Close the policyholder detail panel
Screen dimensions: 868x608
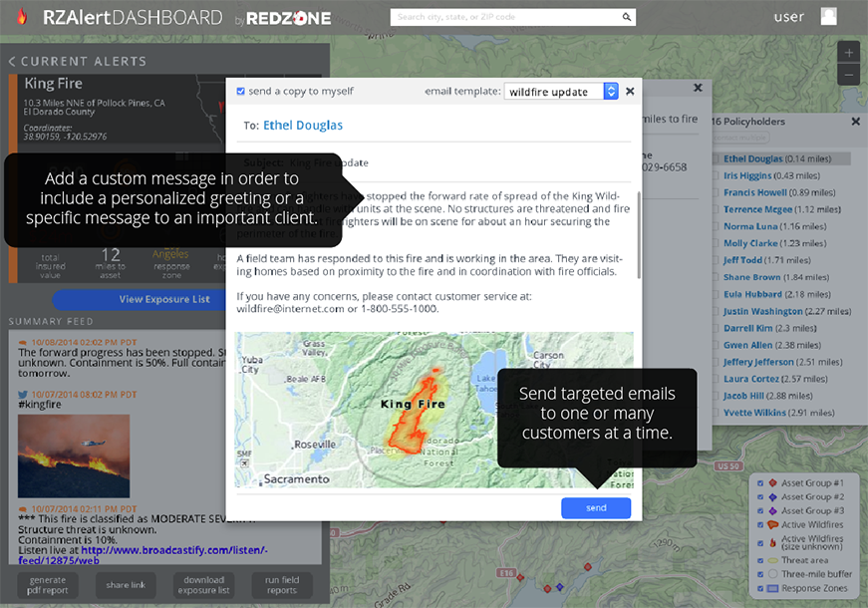tap(698, 88)
